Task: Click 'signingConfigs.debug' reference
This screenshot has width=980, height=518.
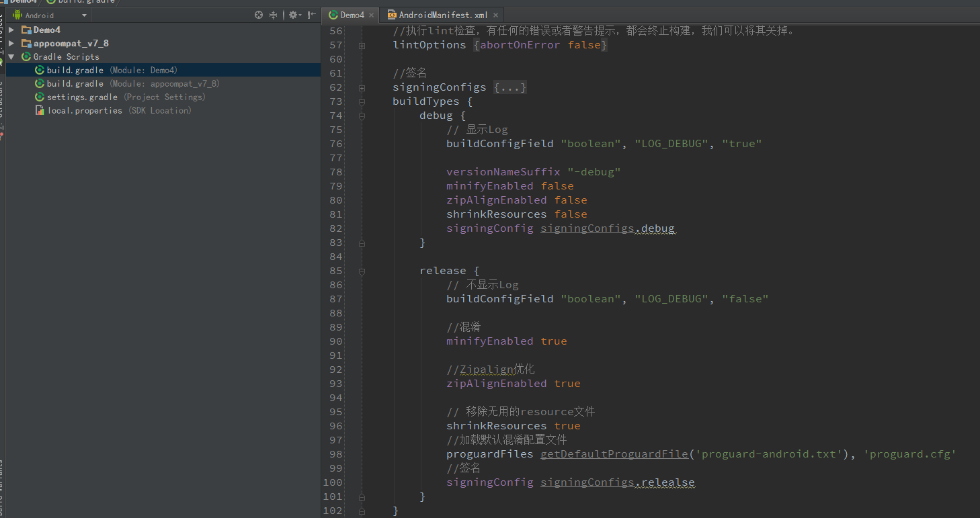Action: [x=608, y=228]
